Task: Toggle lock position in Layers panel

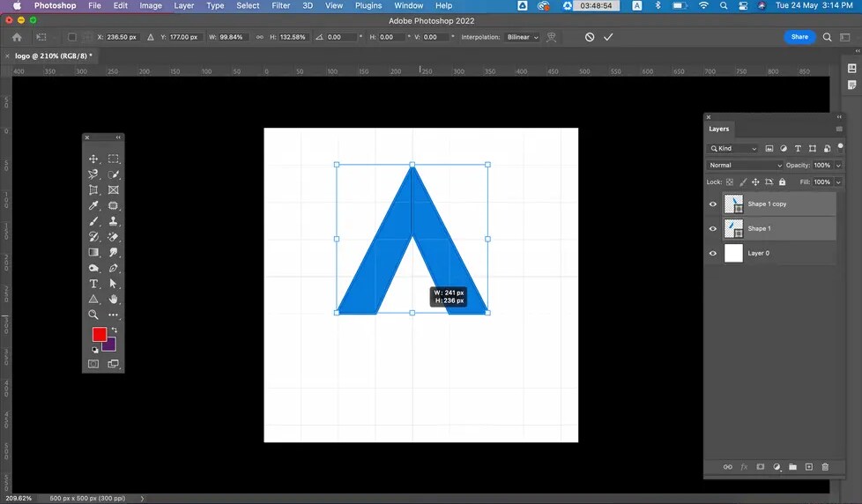Action: tap(755, 182)
